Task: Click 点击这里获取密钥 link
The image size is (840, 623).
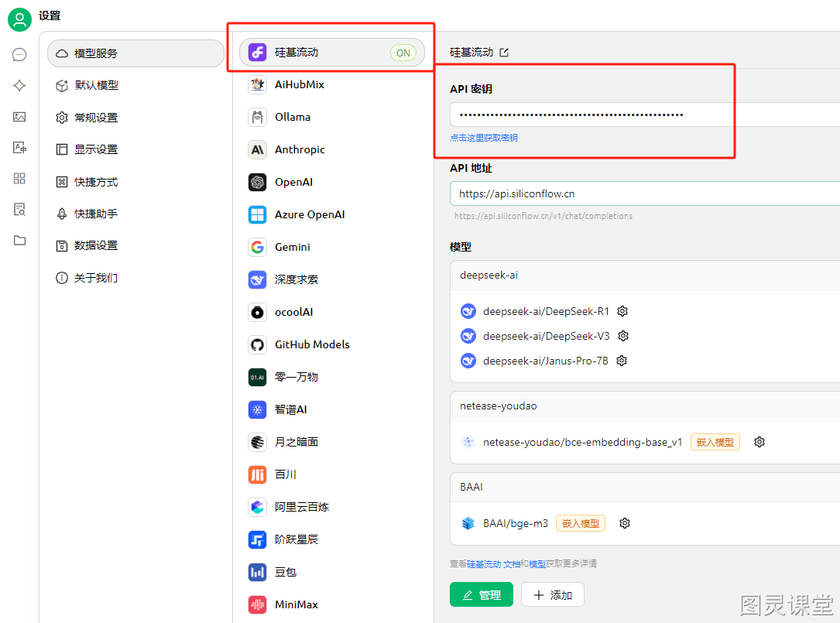Action: click(x=484, y=138)
